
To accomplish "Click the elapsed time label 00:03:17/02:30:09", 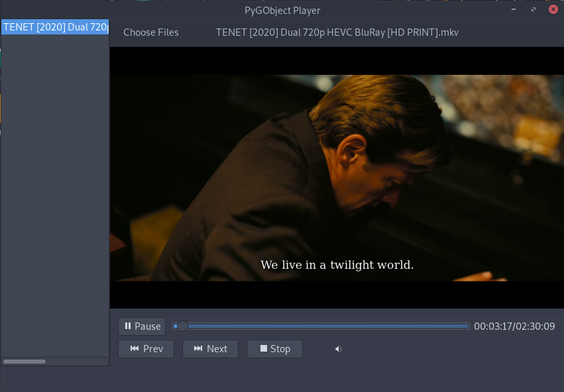I will pos(514,326).
